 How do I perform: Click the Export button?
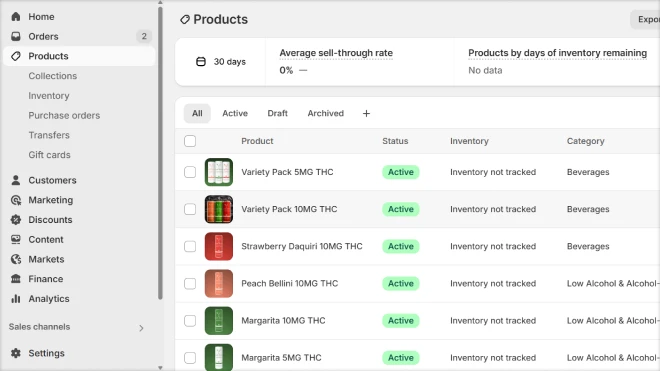point(645,19)
